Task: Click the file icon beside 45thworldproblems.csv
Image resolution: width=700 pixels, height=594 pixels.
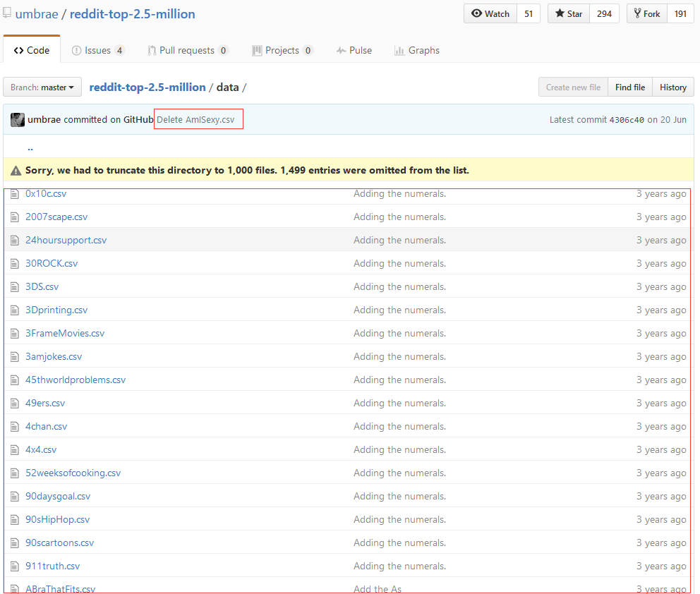Action: pyautogui.click(x=15, y=380)
